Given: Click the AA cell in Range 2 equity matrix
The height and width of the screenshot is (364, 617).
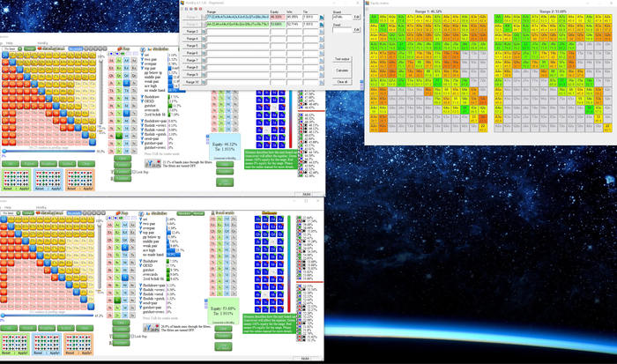Looking at the screenshot, I should click(499, 19).
